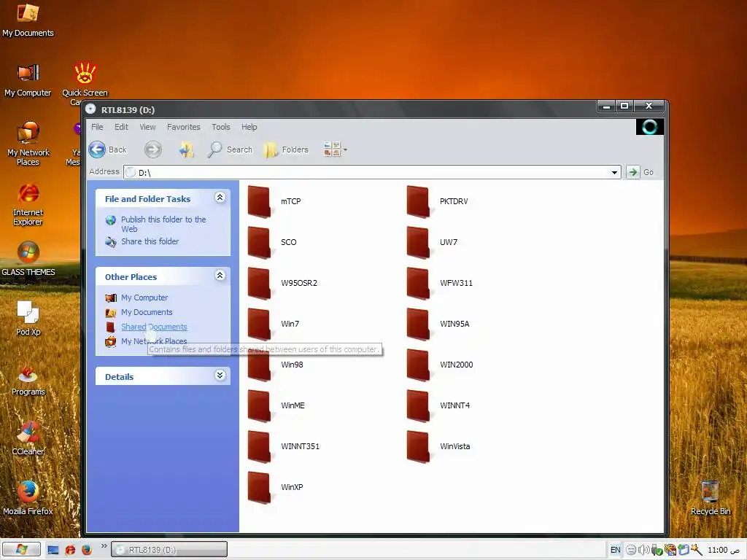Viewport: 747px width, 560px height.
Task: Open My Network Places in sidebar
Action: [x=154, y=341]
